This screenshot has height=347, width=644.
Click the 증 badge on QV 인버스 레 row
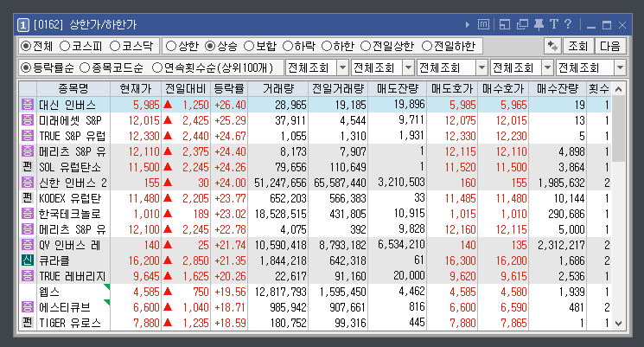(x=27, y=245)
